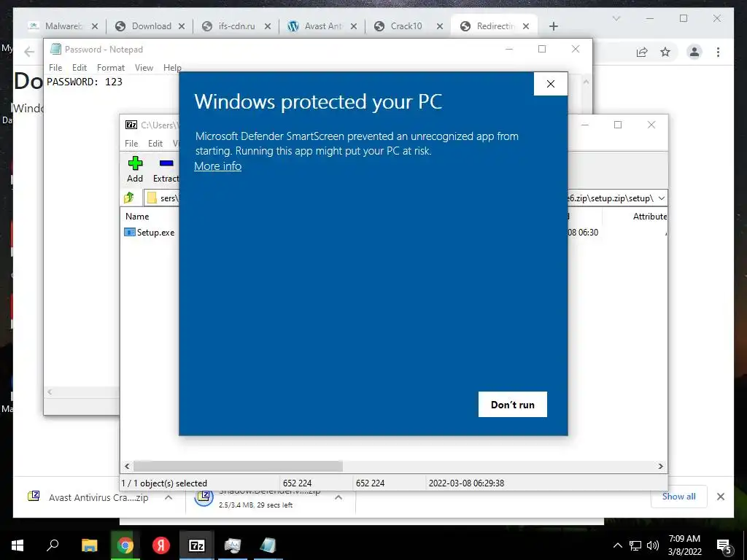
Task: Open Notepad Help menu
Action: click(x=172, y=68)
